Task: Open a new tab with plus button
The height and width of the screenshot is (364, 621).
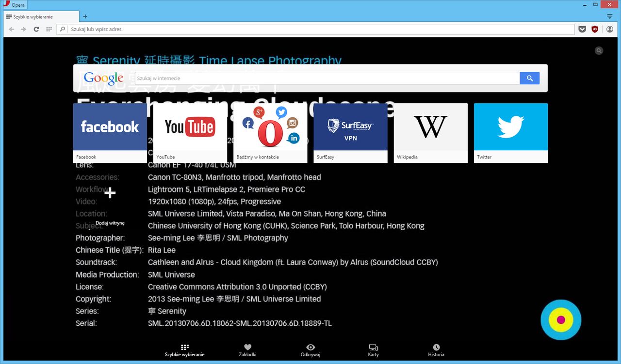Action: (x=85, y=16)
